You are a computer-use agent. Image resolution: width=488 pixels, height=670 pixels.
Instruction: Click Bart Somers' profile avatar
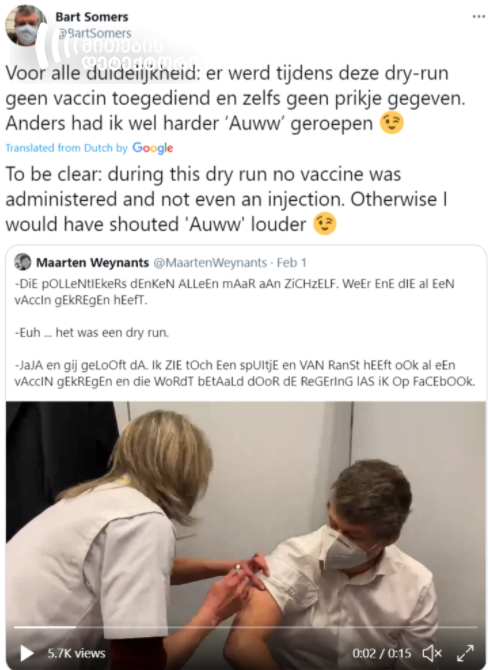pos(25,26)
